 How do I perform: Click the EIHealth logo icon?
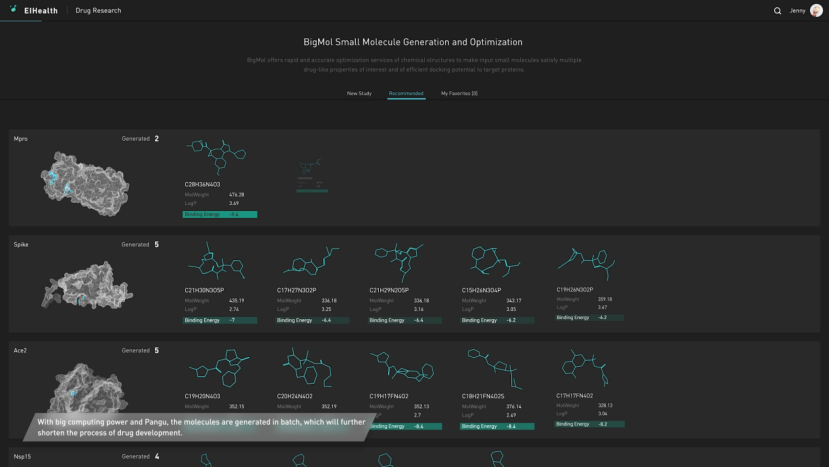click(13, 9)
